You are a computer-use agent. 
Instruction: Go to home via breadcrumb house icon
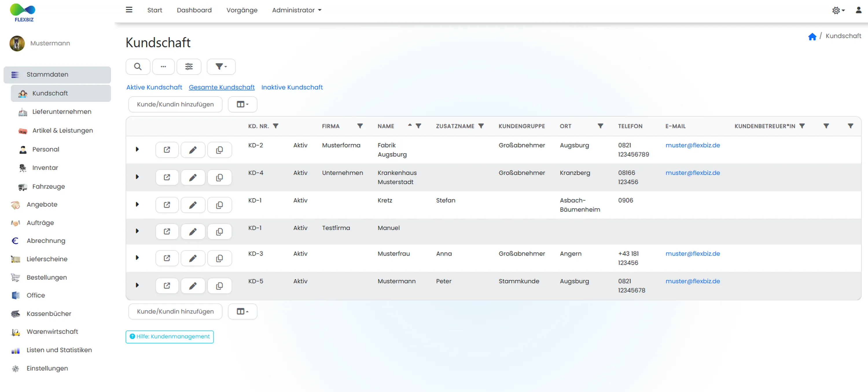tap(812, 36)
